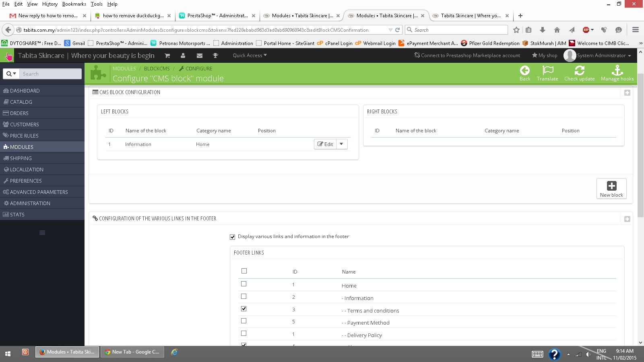644x362 pixels.
Task: Check the Home footer link checkbox
Action: click(x=244, y=284)
